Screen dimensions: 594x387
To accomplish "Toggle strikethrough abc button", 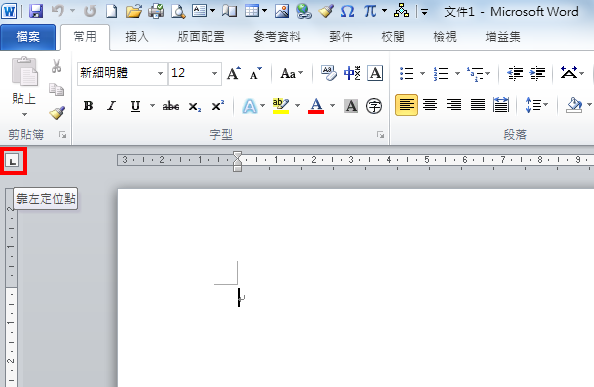I will 170,106.
